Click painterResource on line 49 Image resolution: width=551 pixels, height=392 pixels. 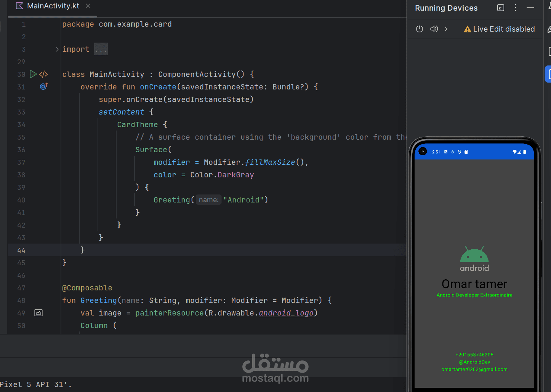pyautogui.click(x=170, y=313)
